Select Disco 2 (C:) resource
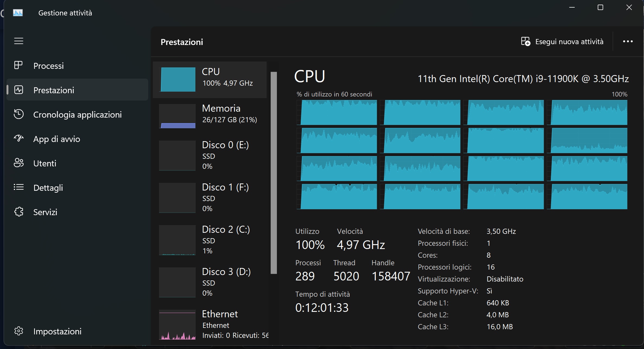Image resolution: width=644 pixels, height=349 pixels. click(210, 240)
